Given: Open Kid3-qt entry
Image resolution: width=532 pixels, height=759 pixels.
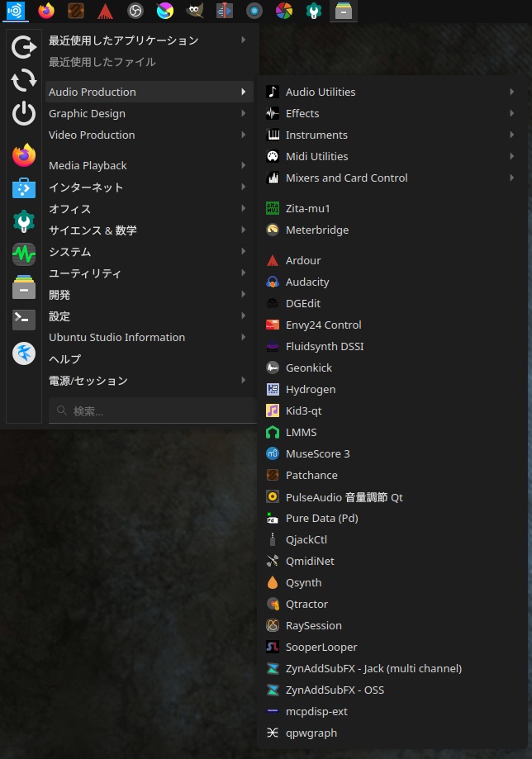Looking at the screenshot, I should pos(392,411).
